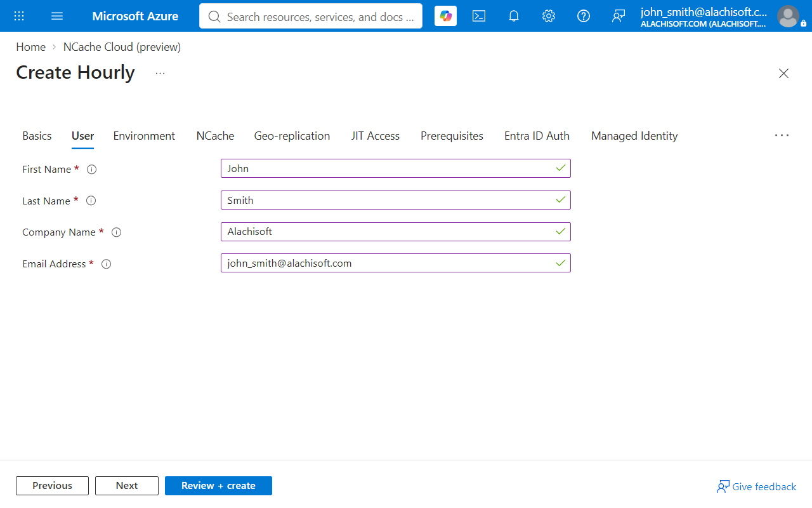812x508 pixels.
Task: Go to the Managed Identity tab
Action: (634, 136)
